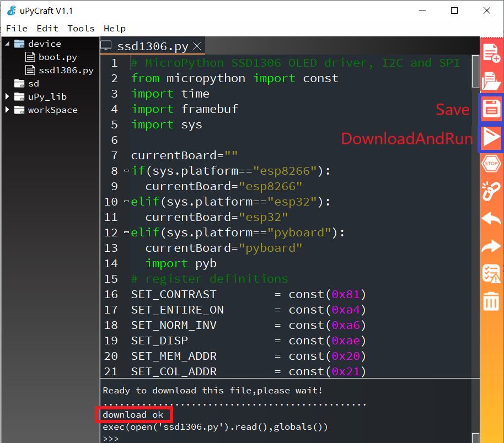Expand the uPy_lib folder
This screenshot has height=443, width=504.
click(x=7, y=96)
